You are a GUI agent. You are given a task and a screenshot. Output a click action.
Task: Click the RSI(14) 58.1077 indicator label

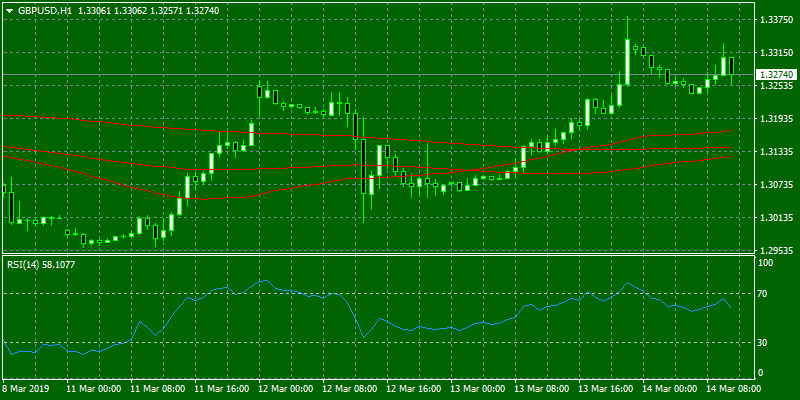pos(40,265)
